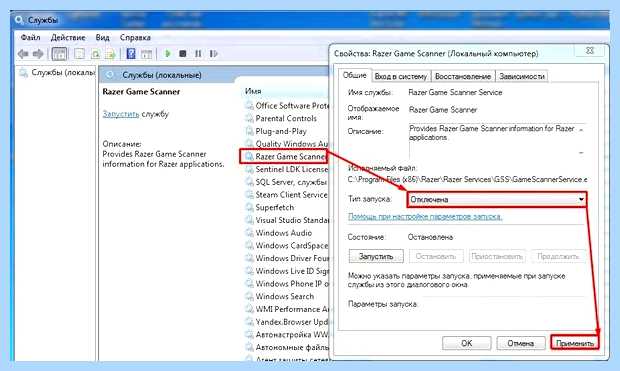Confirm with the OK button
This screenshot has height=371, width=620.
pyautogui.click(x=467, y=343)
